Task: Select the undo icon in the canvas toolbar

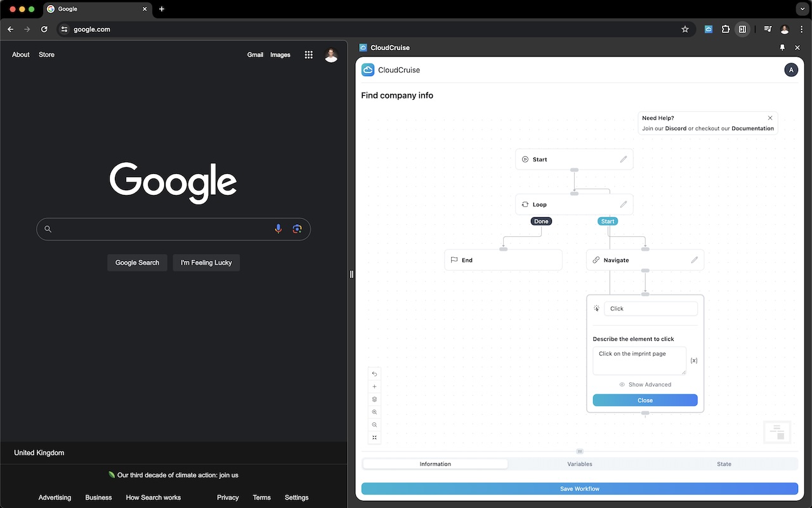Action: (374, 374)
